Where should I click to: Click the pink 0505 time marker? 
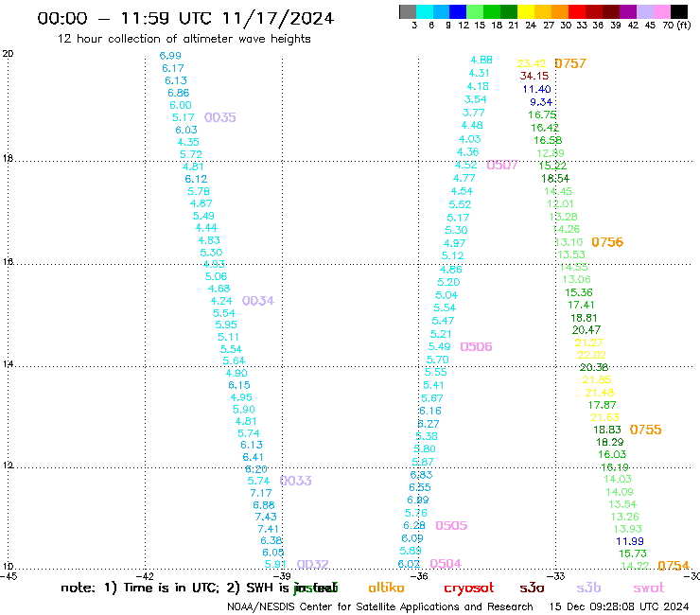click(x=451, y=525)
